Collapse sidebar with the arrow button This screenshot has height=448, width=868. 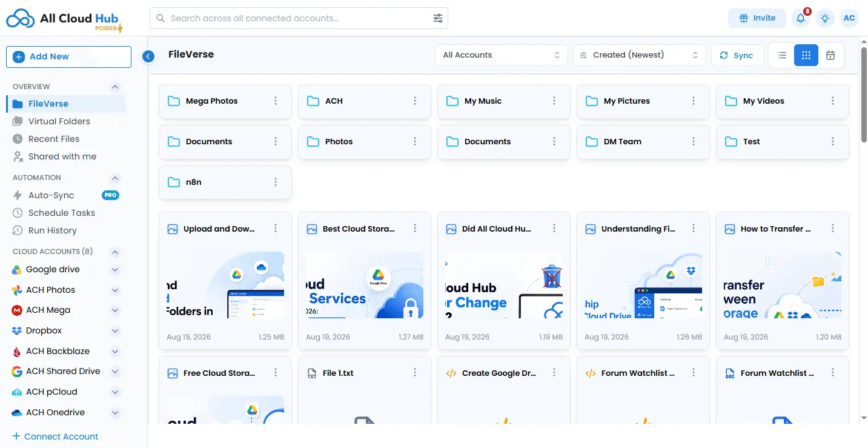pyautogui.click(x=148, y=56)
